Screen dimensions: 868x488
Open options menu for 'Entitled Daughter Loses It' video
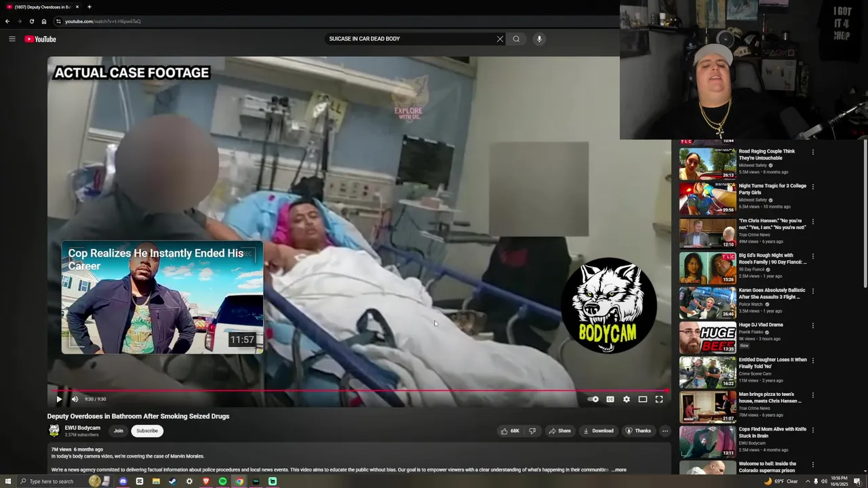coord(812,361)
